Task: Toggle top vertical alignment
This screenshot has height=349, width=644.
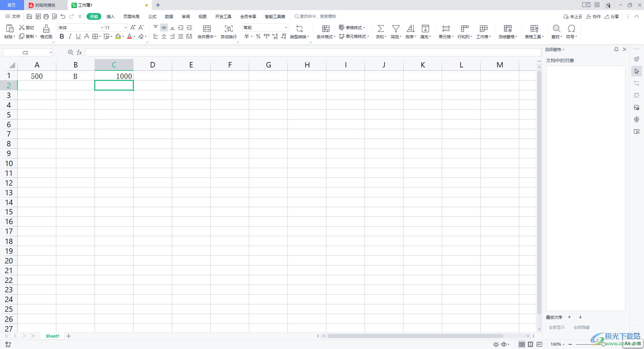Action: (x=156, y=28)
